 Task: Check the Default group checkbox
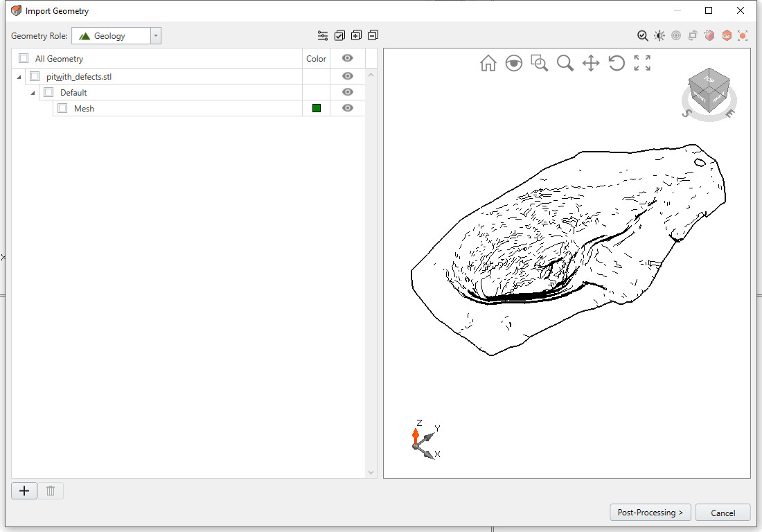pos(48,92)
